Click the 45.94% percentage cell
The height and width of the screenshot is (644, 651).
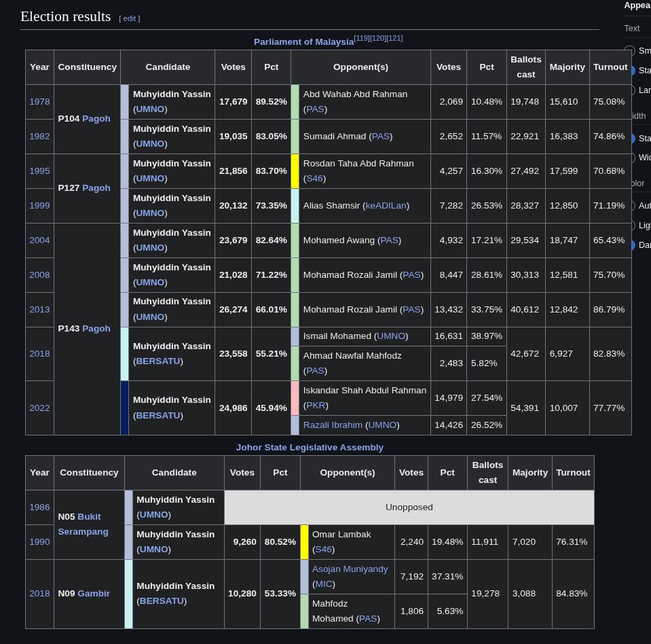tap(271, 408)
